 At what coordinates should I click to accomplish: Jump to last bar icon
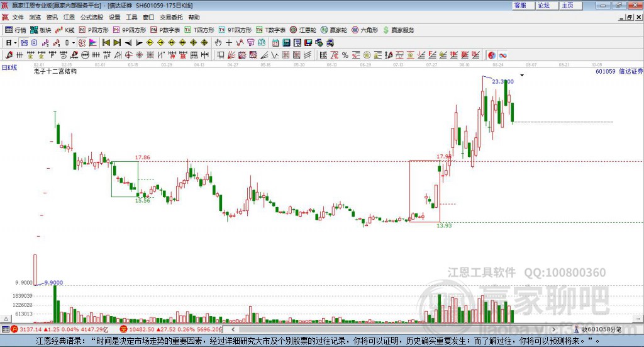pyautogui.click(x=117, y=43)
